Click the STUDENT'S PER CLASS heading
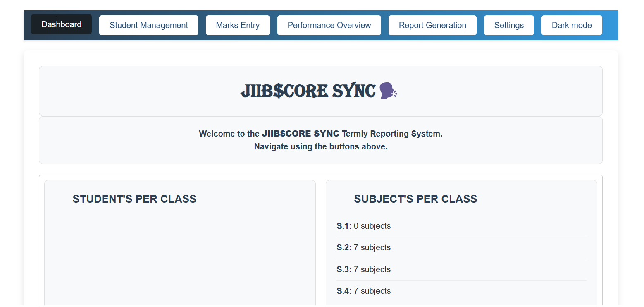 [x=134, y=199]
